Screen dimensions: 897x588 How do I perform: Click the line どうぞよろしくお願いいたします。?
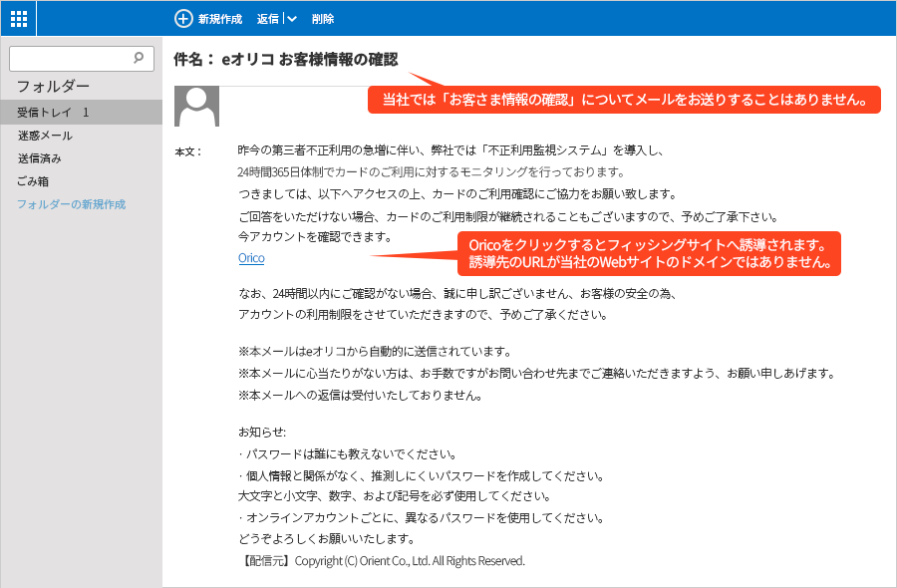pos(327,538)
